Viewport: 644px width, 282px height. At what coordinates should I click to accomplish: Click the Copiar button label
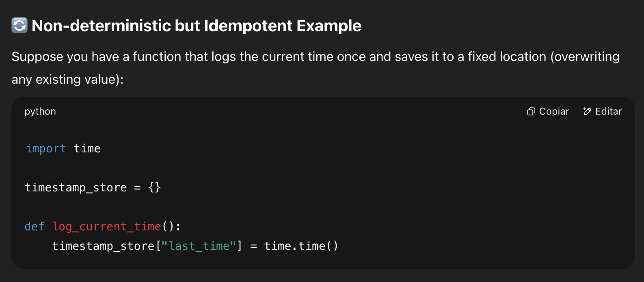554,111
